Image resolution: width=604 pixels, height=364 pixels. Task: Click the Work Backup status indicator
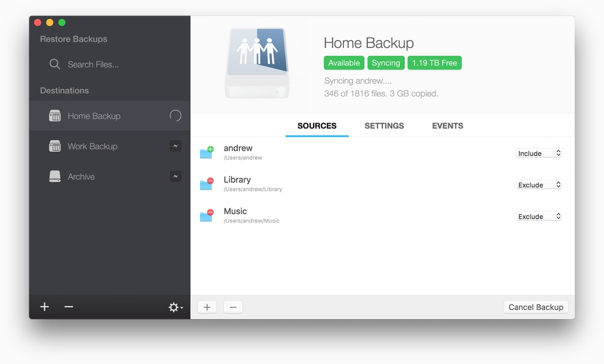tap(175, 146)
